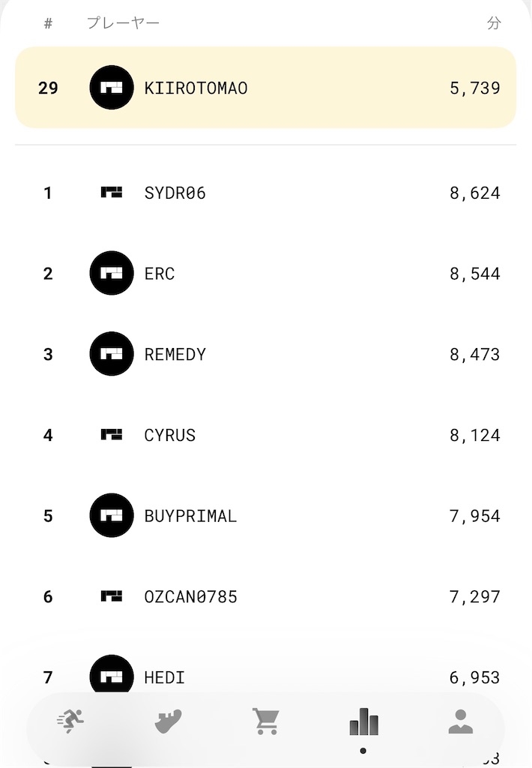Tap the logo icon beside OZCAN0785

click(112, 596)
